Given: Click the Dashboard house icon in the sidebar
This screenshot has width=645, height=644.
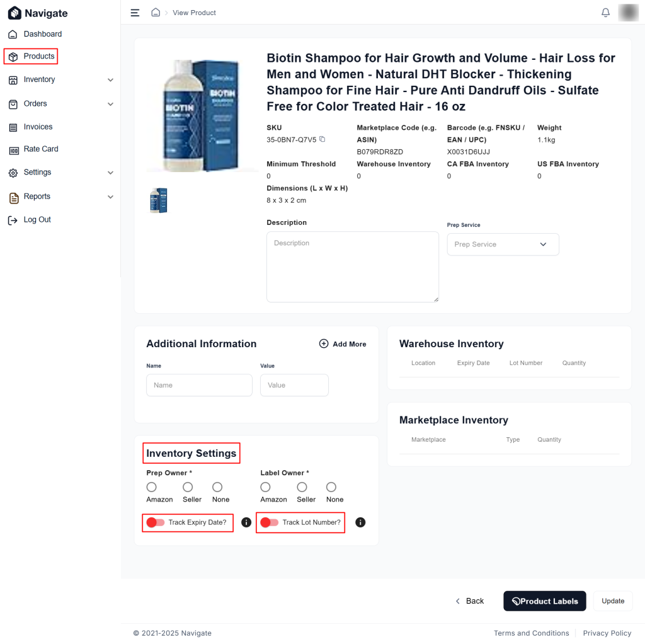Looking at the screenshot, I should tap(13, 34).
